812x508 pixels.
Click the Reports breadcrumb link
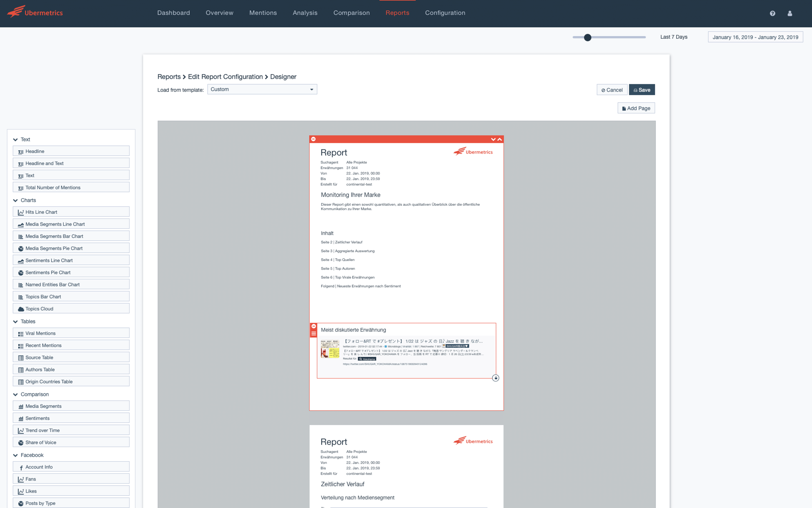(x=169, y=77)
